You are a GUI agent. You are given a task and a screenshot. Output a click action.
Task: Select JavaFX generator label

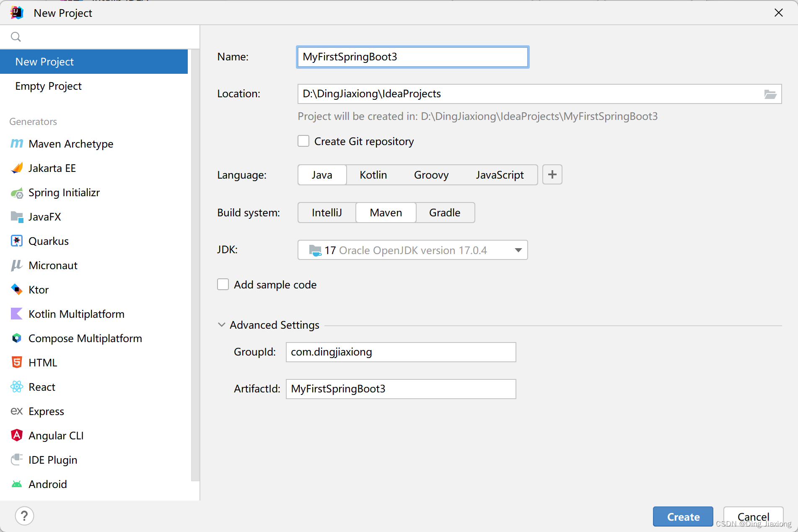point(44,217)
